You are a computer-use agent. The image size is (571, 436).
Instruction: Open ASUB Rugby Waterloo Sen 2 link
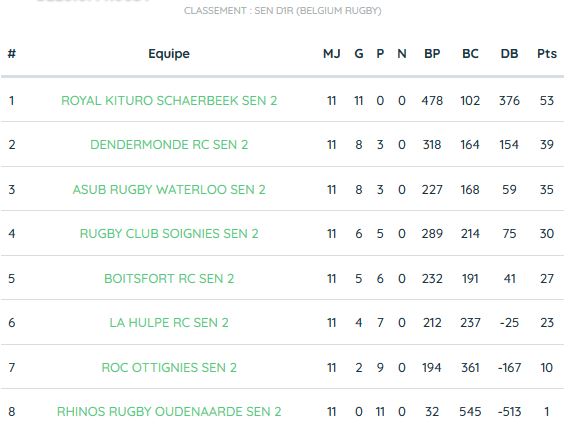pyautogui.click(x=169, y=189)
